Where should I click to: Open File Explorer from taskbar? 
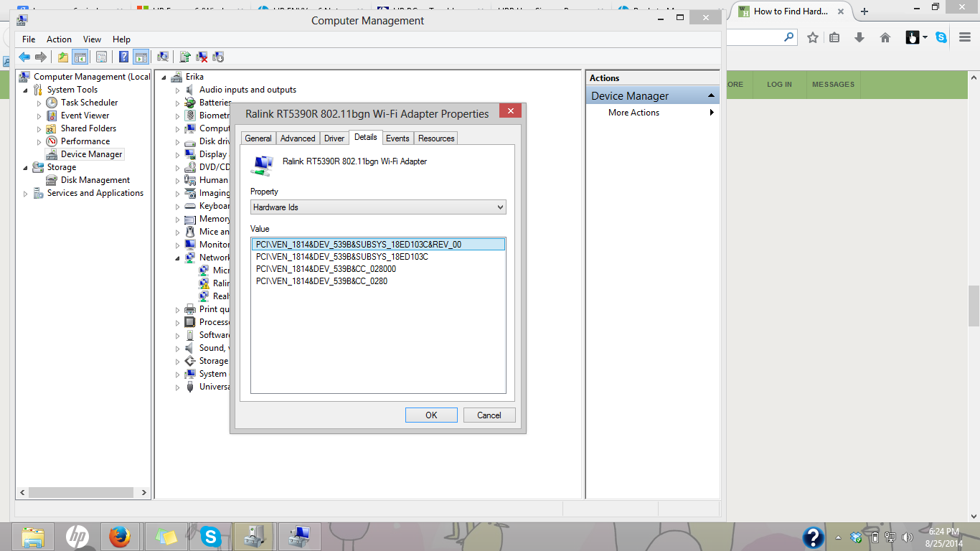(x=33, y=537)
